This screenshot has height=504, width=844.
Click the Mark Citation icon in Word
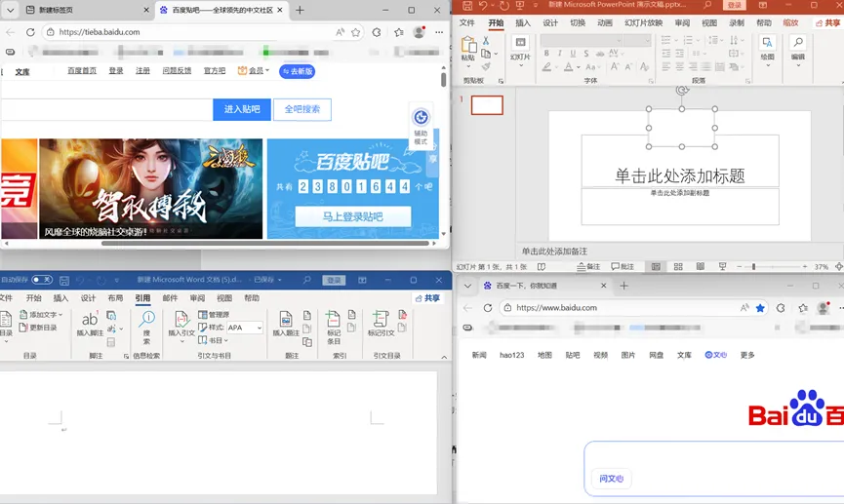pyautogui.click(x=381, y=320)
